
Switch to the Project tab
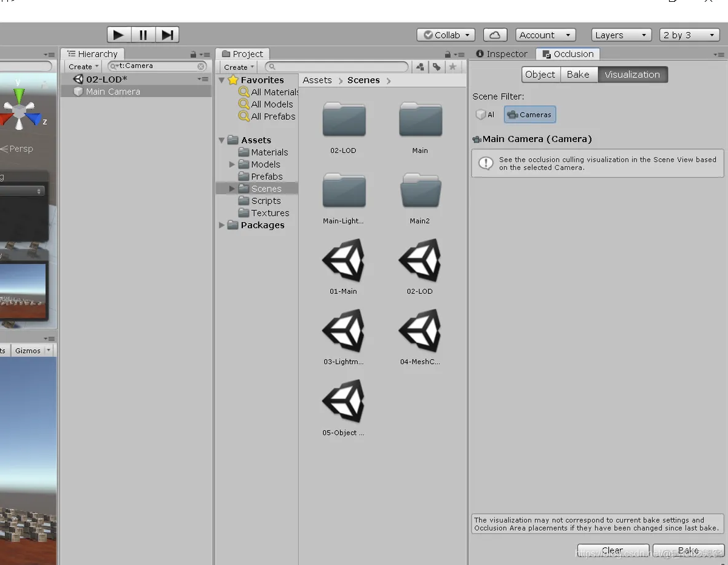click(243, 54)
